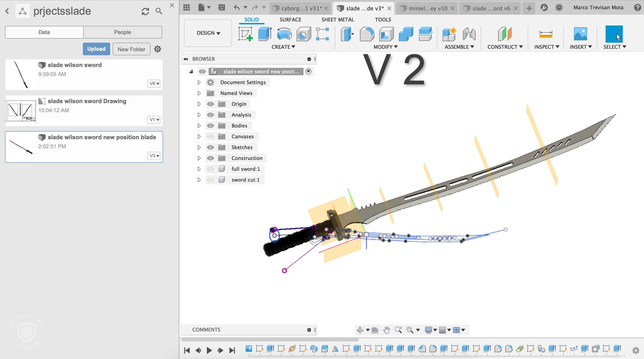Screen dimensions: 644x359
Task: Click the Offset Plane construct icon
Action: [x=505, y=34]
